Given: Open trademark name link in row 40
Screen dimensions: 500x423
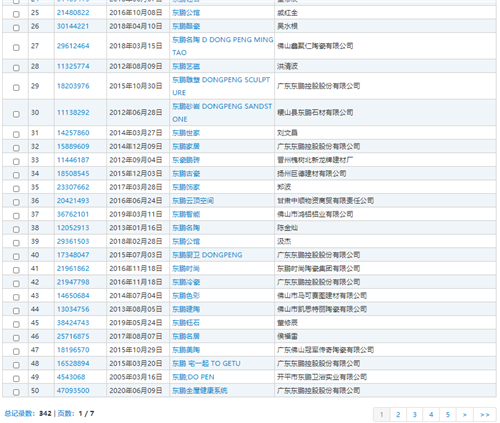Looking at the screenshot, I should 207,255.
